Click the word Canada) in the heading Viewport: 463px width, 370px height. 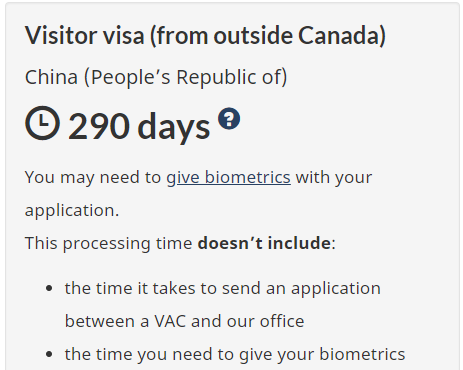click(342, 35)
